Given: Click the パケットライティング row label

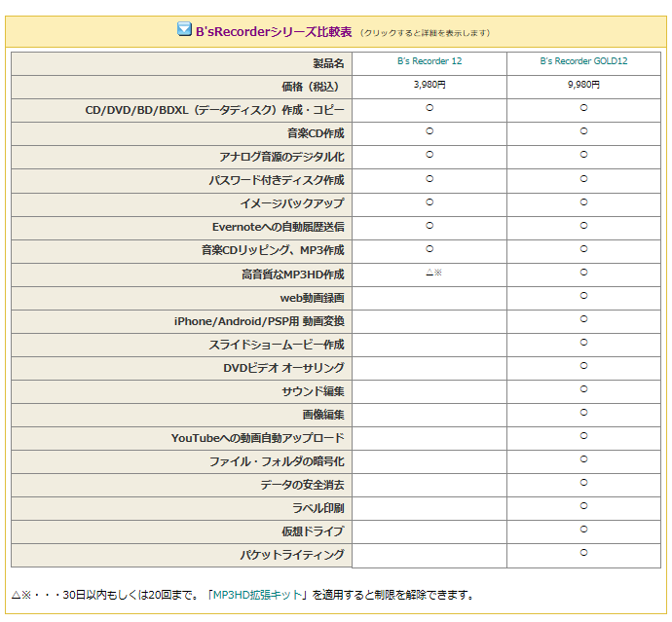Looking at the screenshot, I should (292, 555).
